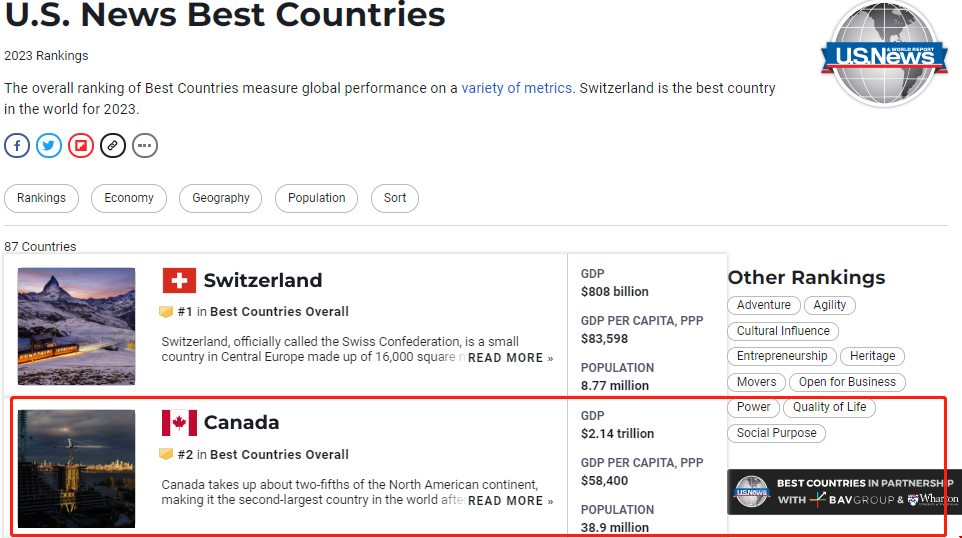This screenshot has width=962, height=538.
Task: Click the Twitter share icon
Action: pyautogui.click(x=49, y=146)
